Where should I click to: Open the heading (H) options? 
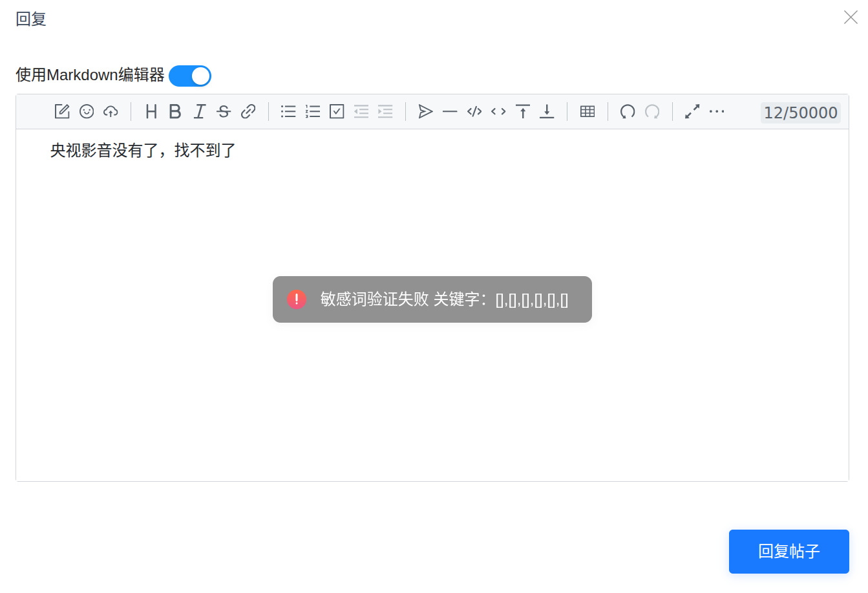coord(151,111)
